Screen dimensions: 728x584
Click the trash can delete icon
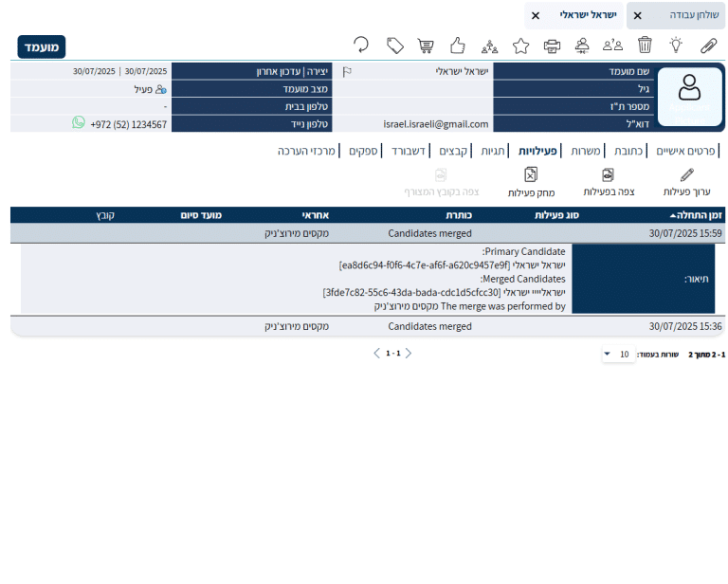pos(645,46)
